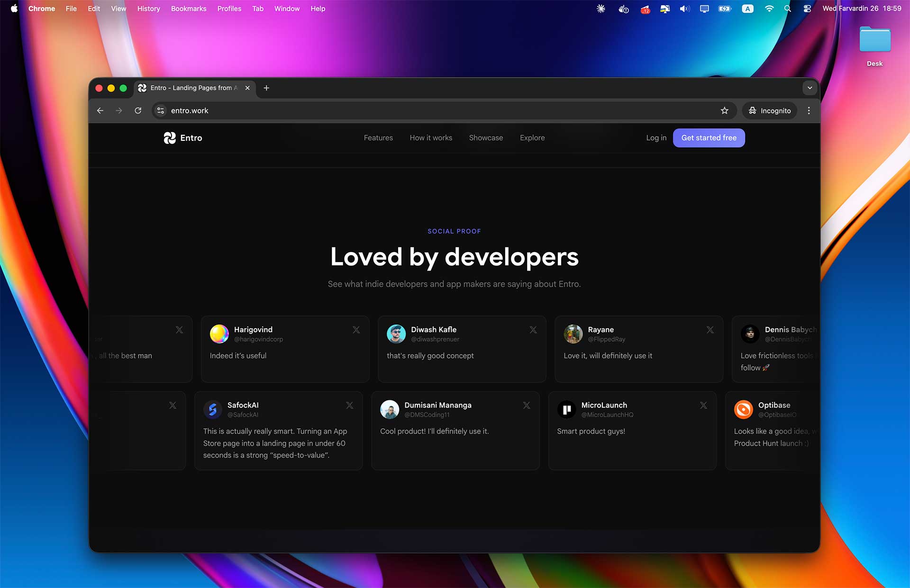Open the History menu in menu bar
The width and height of the screenshot is (910, 588).
(x=148, y=9)
